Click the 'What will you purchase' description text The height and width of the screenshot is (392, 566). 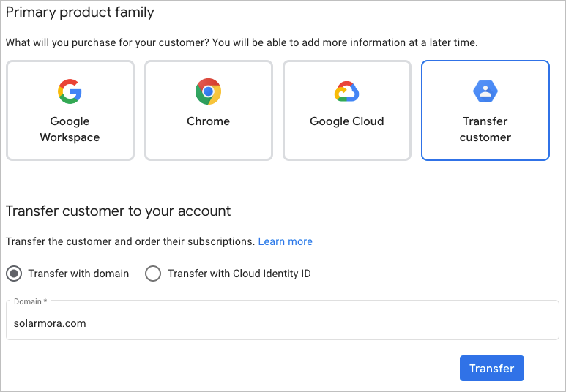tap(242, 42)
